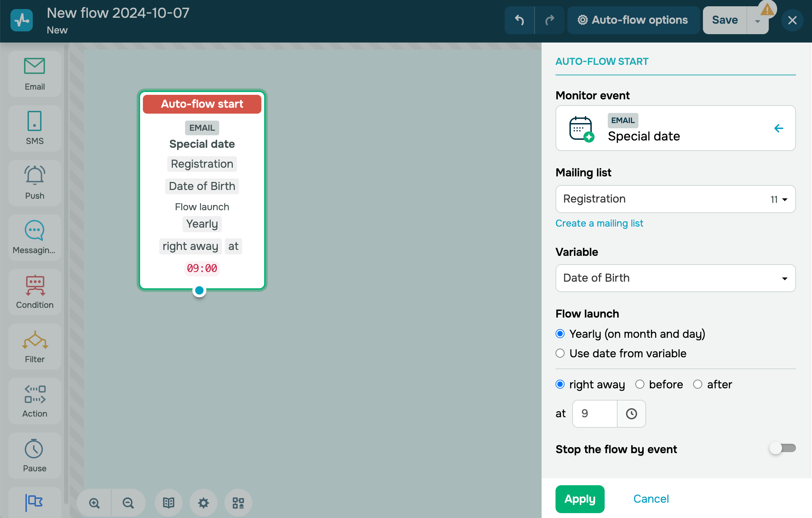The width and height of the screenshot is (812, 518).
Task: Zoom in on the canvas
Action: pyautogui.click(x=94, y=503)
